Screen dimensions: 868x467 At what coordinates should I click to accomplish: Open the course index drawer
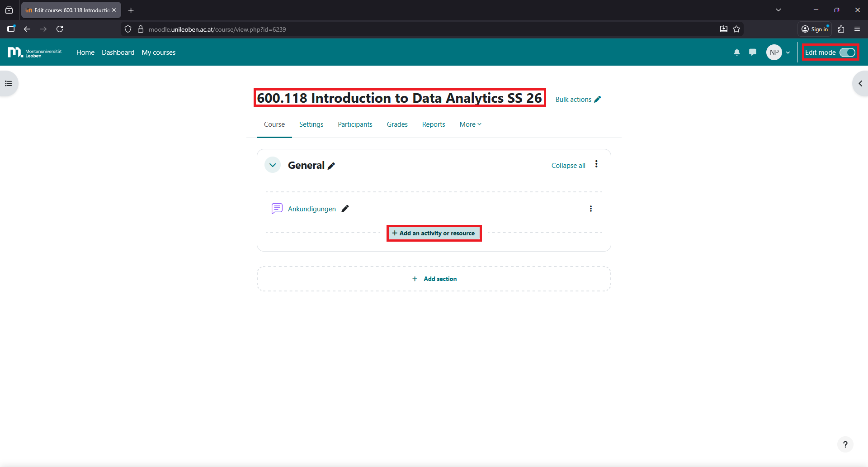point(9,84)
